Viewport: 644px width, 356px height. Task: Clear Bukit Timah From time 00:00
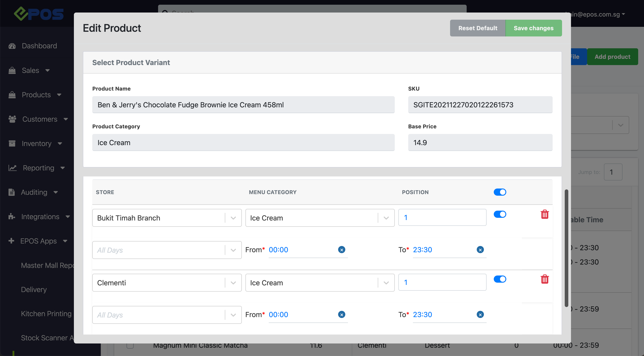coord(341,250)
